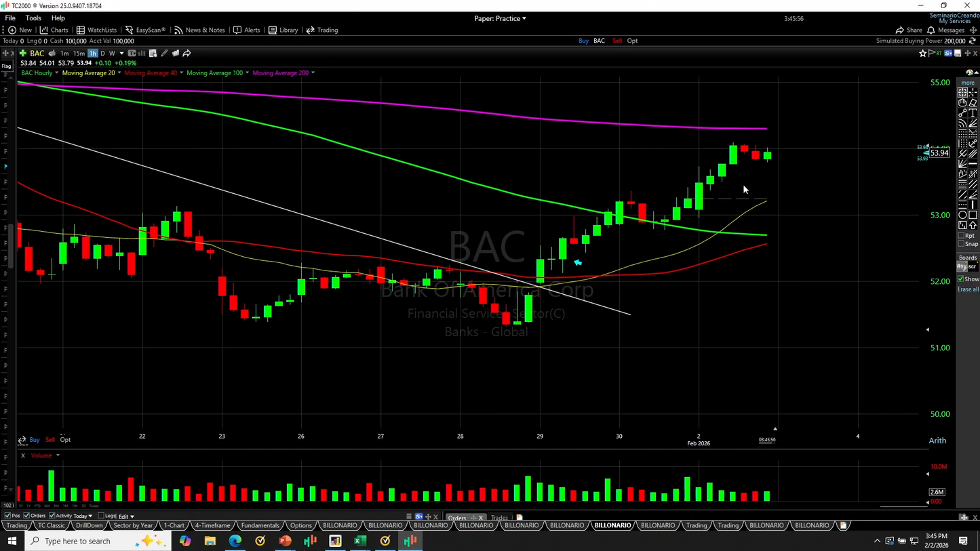Screen dimensions: 980x551
Task: Uncheck the Show drawings checkbox
Action: pyautogui.click(x=961, y=279)
